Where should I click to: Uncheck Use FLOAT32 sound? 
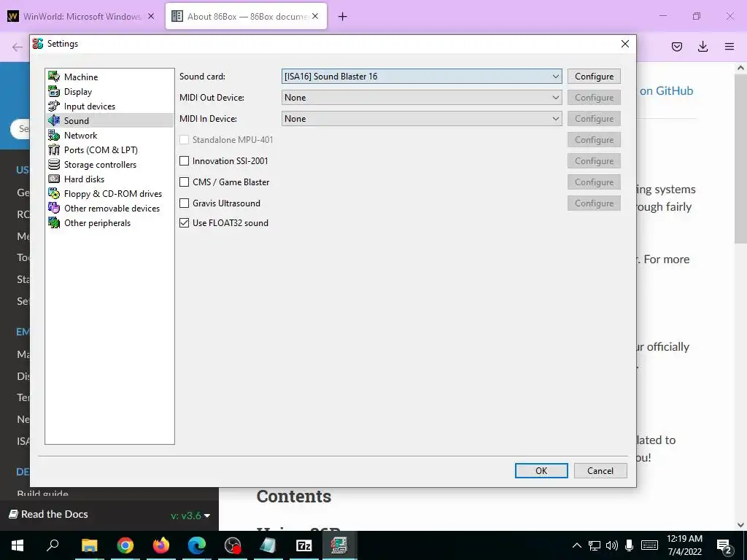[x=184, y=223]
